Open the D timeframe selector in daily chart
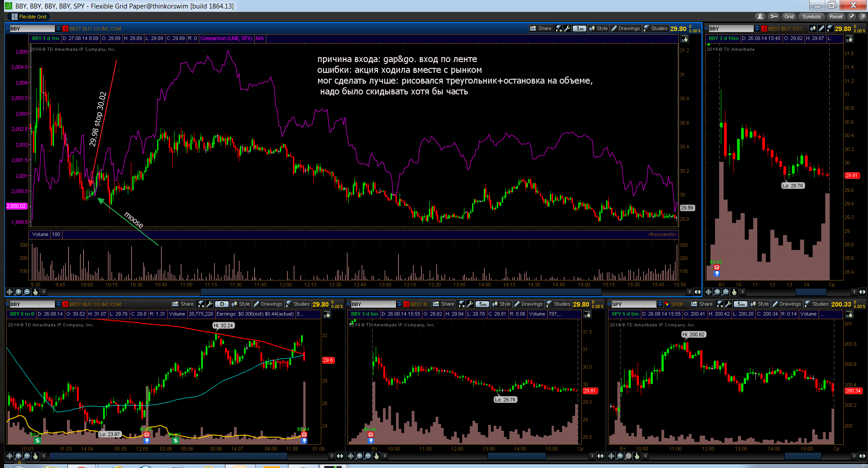 click(x=222, y=304)
